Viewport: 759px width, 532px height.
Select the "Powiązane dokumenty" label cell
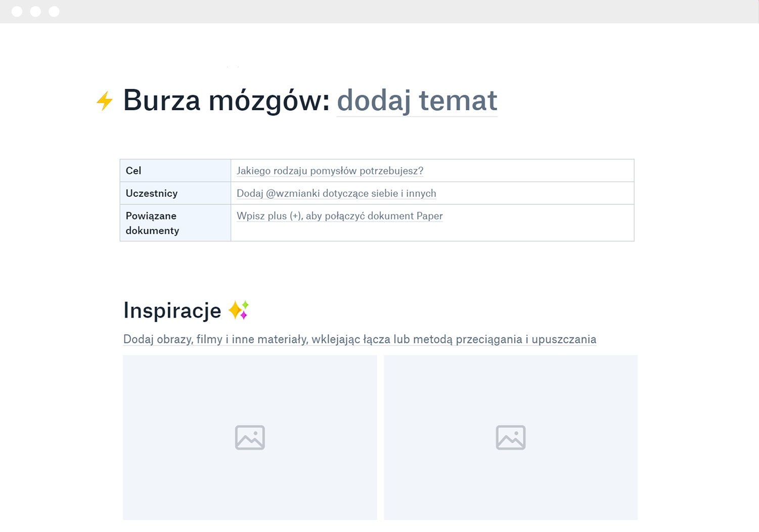175,223
